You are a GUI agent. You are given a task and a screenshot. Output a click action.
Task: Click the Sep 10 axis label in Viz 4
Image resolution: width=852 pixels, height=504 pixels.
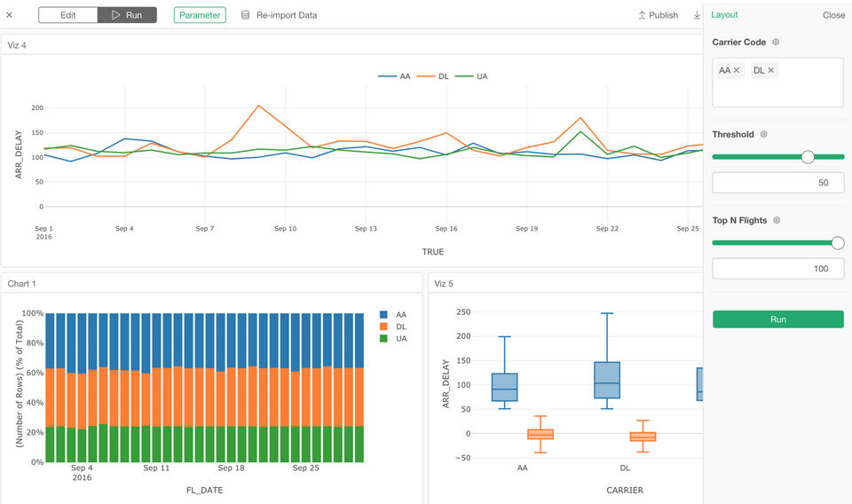click(x=285, y=229)
